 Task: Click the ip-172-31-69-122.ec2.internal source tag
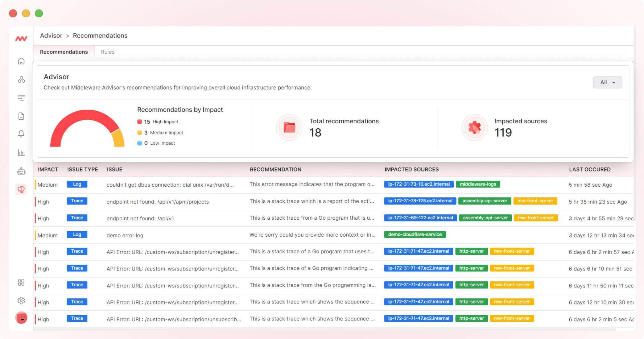tap(420, 218)
